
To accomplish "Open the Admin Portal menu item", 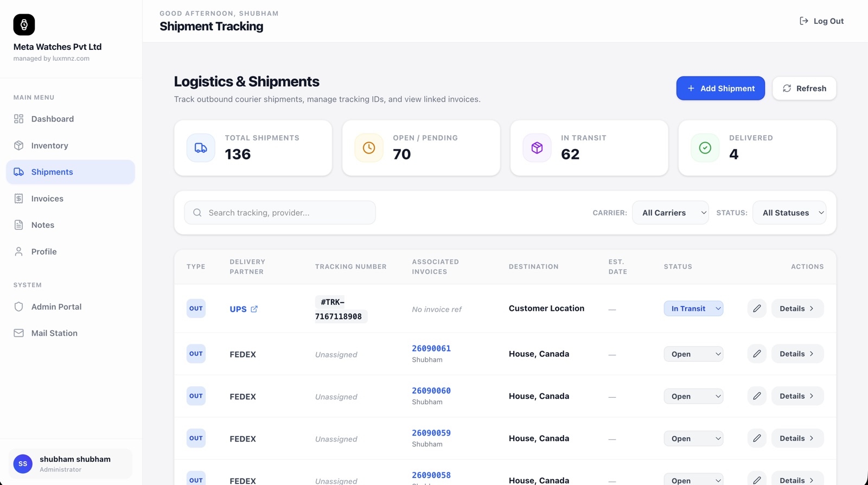I will tap(71, 307).
